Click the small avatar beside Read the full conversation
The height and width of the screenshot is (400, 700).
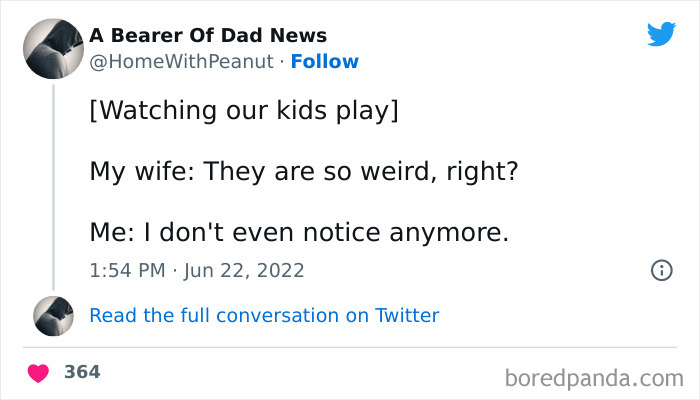(x=52, y=316)
